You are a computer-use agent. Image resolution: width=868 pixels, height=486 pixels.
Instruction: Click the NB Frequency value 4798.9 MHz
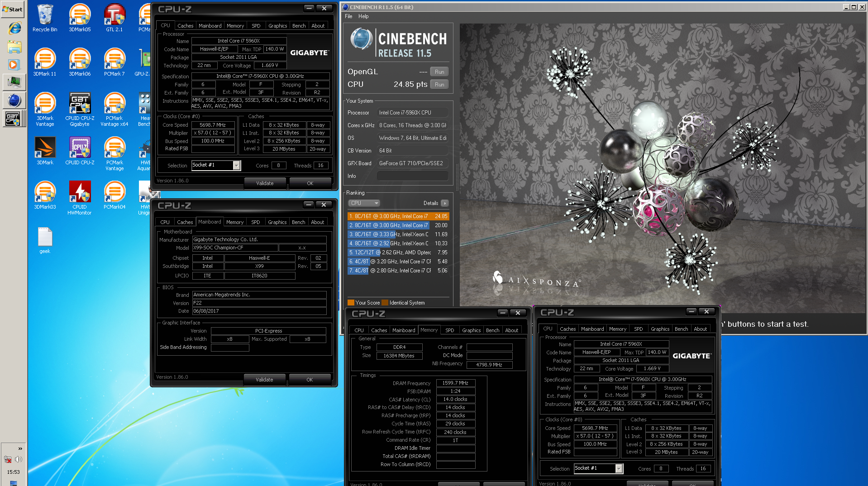click(489, 365)
